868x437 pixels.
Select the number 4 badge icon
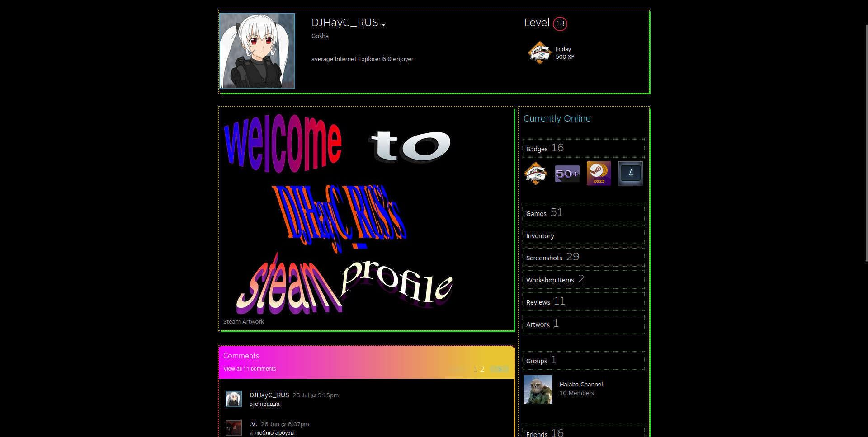[631, 174]
